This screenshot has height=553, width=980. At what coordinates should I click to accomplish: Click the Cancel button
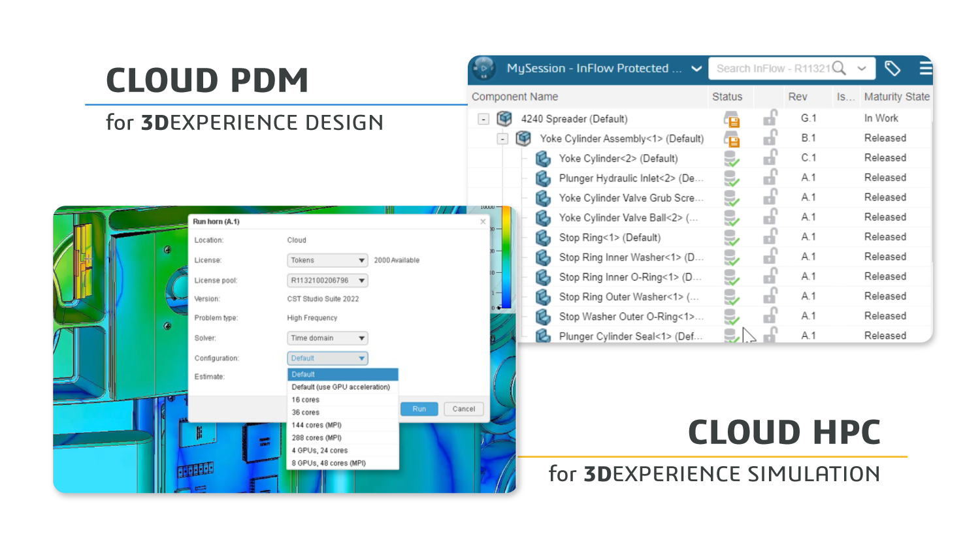[464, 409]
